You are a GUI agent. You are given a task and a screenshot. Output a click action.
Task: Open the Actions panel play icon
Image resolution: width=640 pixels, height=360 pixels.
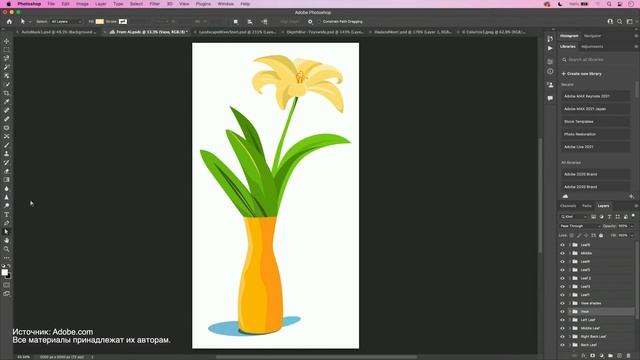point(550,48)
